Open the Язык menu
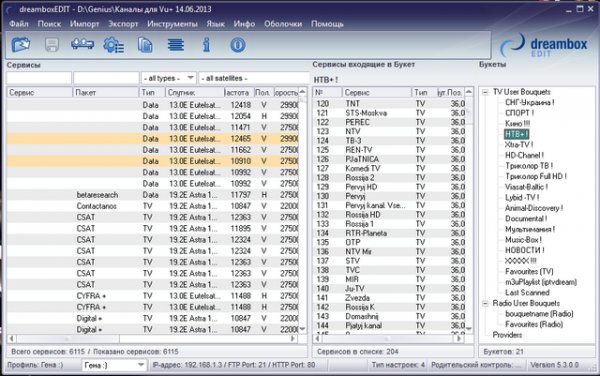Image resolution: width=600 pixels, height=376 pixels. 215,24
